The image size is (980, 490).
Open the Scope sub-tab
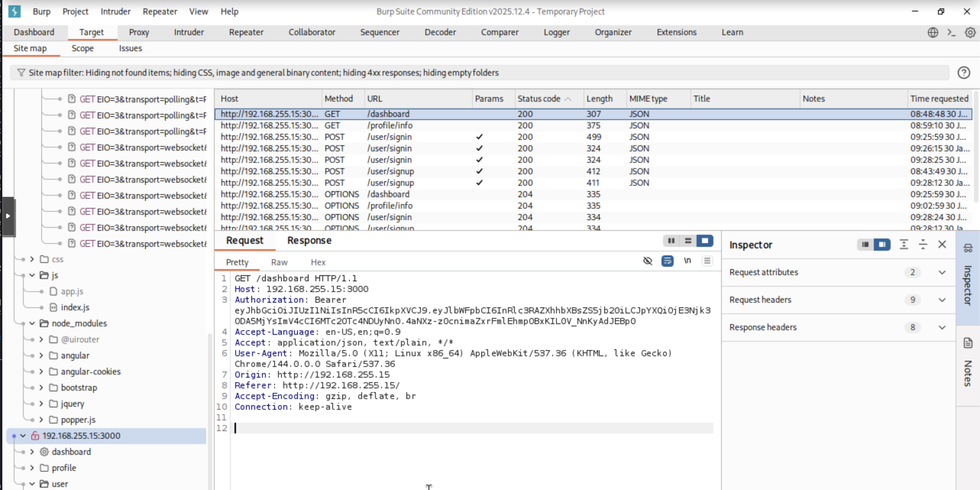pos(82,49)
